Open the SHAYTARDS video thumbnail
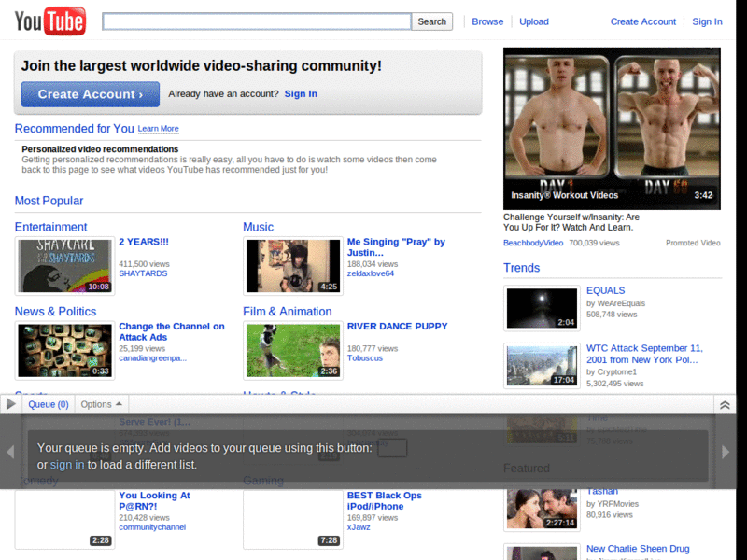This screenshot has width=747, height=560. point(64,266)
